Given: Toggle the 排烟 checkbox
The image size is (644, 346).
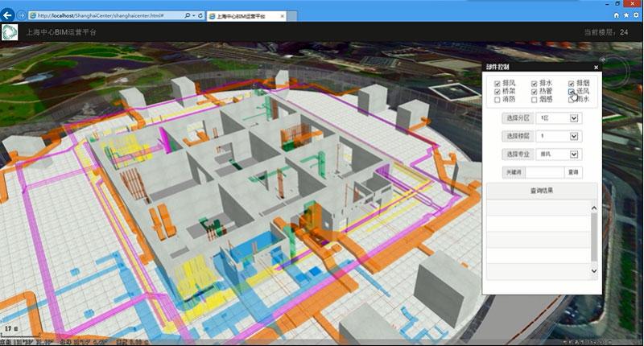Looking at the screenshot, I should tap(571, 84).
